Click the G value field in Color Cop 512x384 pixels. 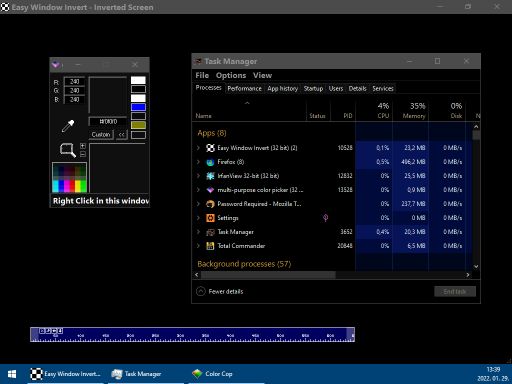point(74,91)
